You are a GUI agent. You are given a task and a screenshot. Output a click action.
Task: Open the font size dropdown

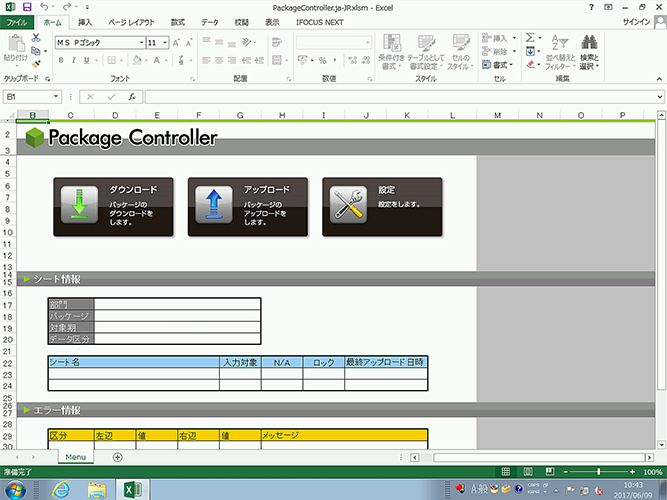click(x=165, y=43)
